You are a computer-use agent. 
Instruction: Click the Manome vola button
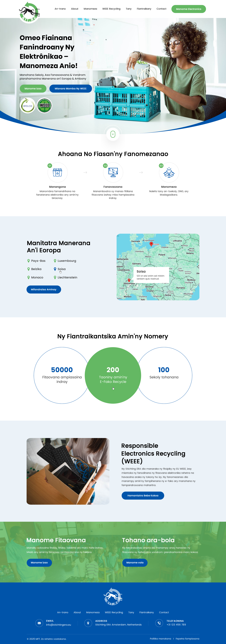coord(135,562)
